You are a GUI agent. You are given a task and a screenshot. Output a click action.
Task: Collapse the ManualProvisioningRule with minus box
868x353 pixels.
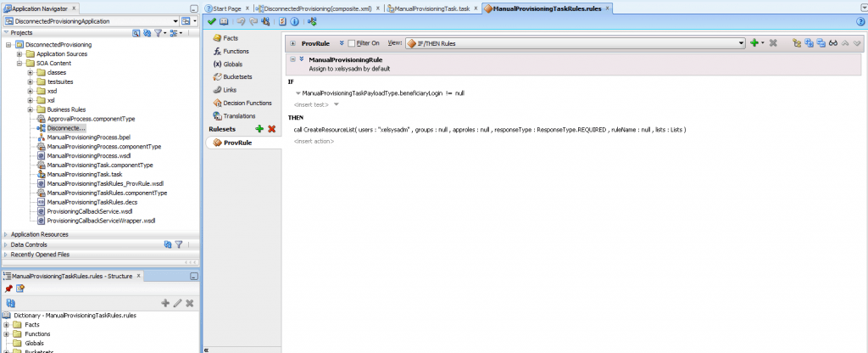tap(292, 59)
